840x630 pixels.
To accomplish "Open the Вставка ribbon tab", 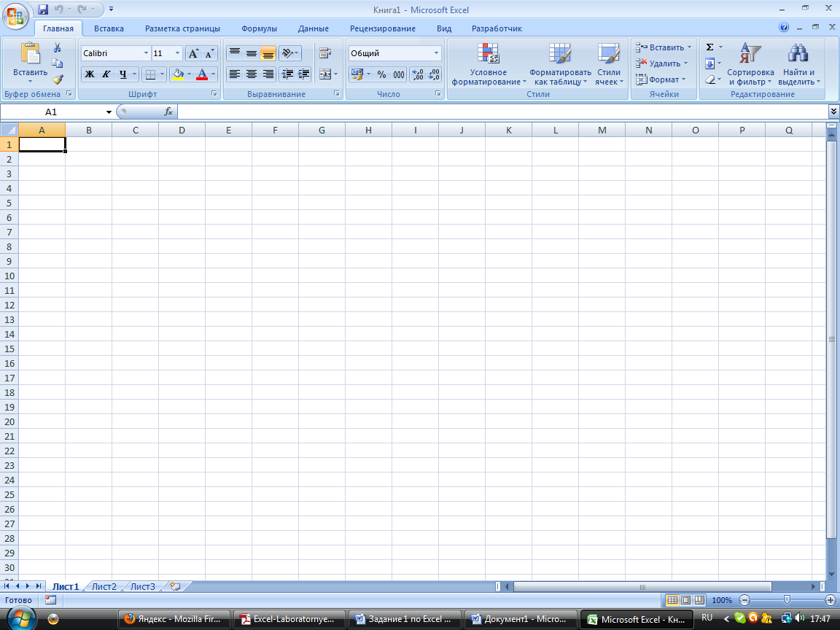I will 109,28.
